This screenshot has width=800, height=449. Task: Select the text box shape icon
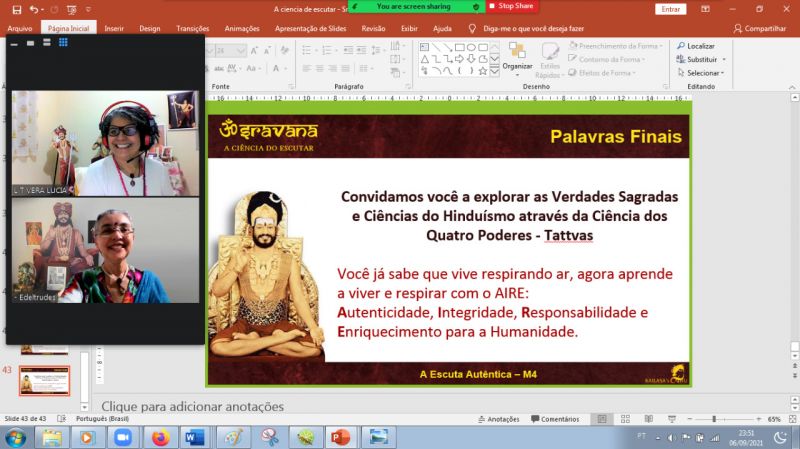(x=424, y=47)
